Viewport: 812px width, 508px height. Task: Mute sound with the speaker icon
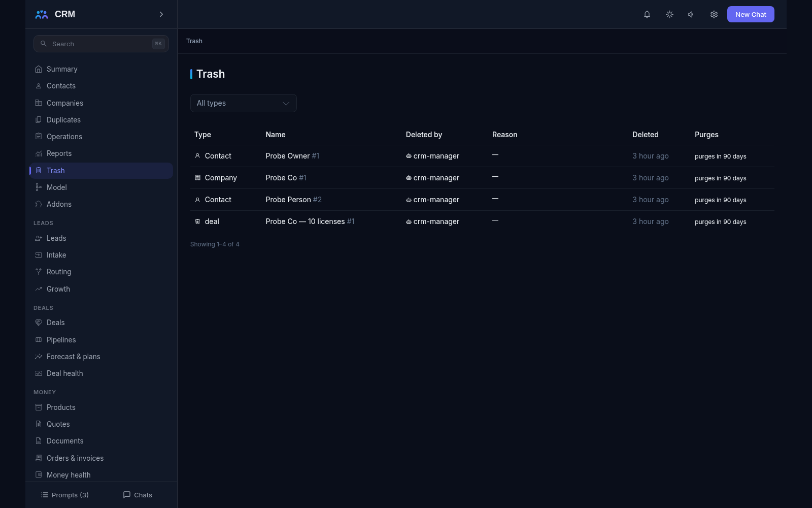click(x=691, y=14)
